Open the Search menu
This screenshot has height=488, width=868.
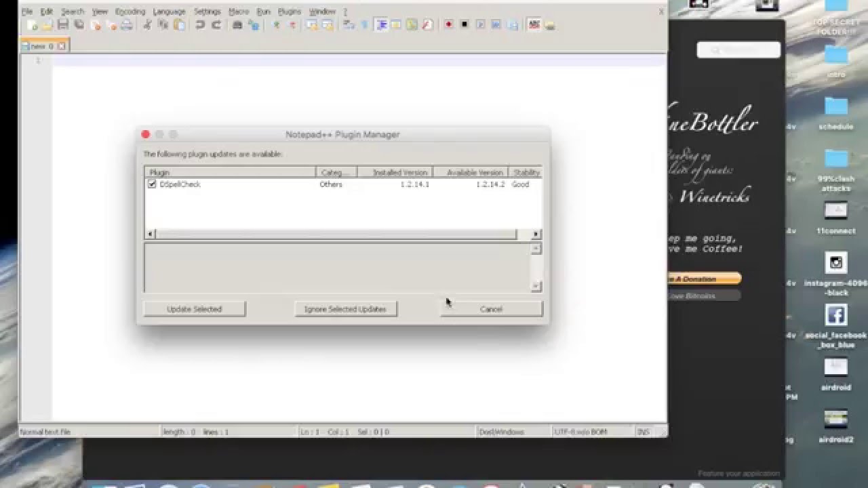pyautogui.click(x=73, y=12)
